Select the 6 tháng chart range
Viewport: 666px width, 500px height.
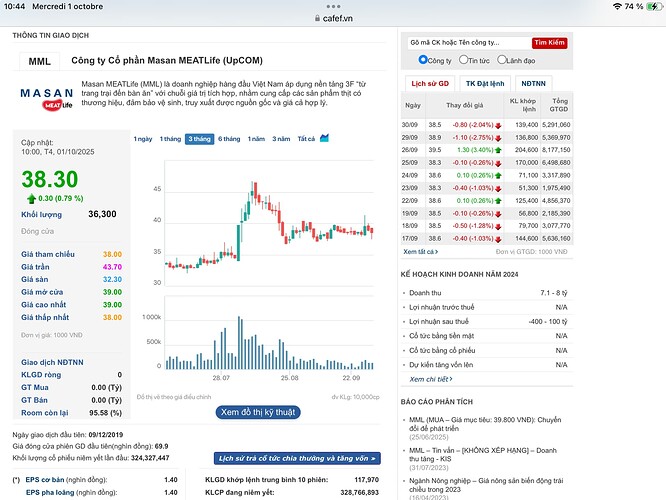point(229,139)
